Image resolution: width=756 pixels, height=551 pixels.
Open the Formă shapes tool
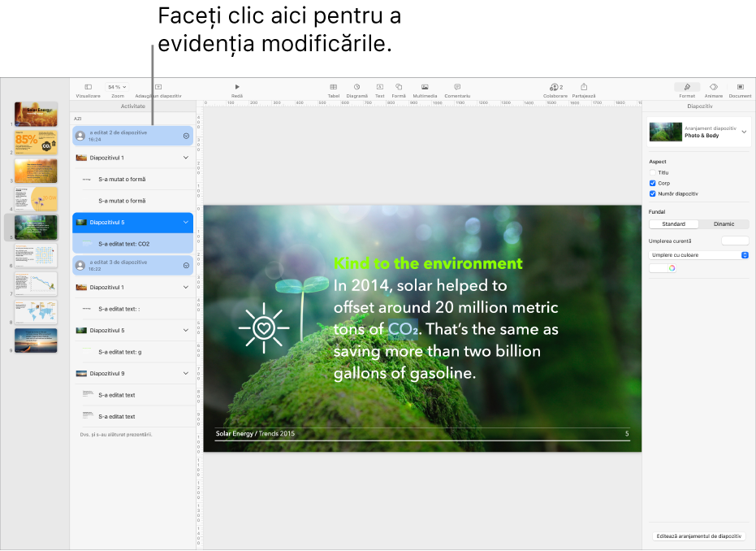399,87
